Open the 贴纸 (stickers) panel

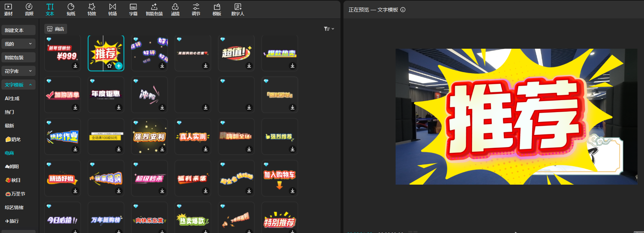pos(71,10)
